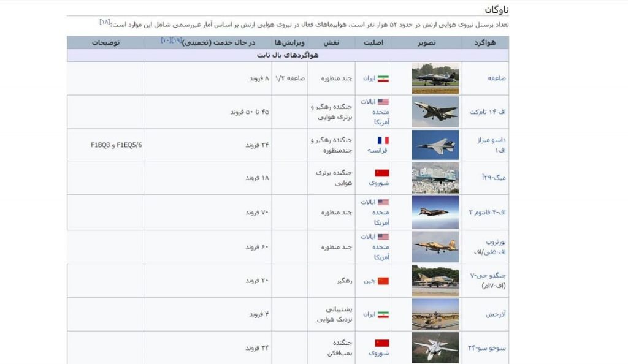Follow the چین country link

point(369,281)
